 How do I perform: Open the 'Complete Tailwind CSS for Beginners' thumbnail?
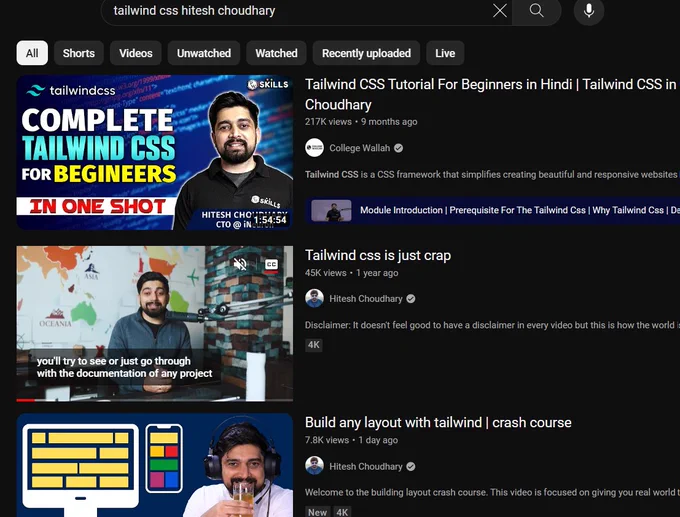155,152
